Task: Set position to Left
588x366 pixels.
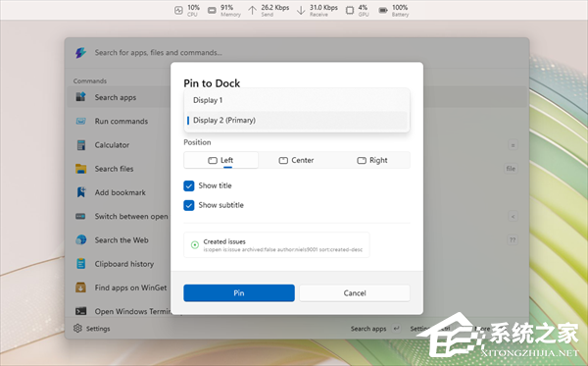Action: (220, 160)
